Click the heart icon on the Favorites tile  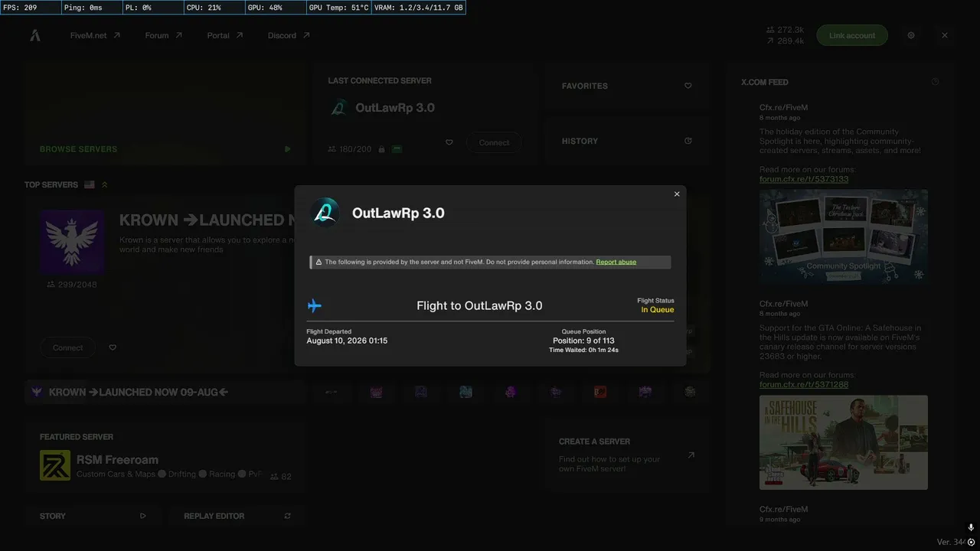click(x=688, y=86)
